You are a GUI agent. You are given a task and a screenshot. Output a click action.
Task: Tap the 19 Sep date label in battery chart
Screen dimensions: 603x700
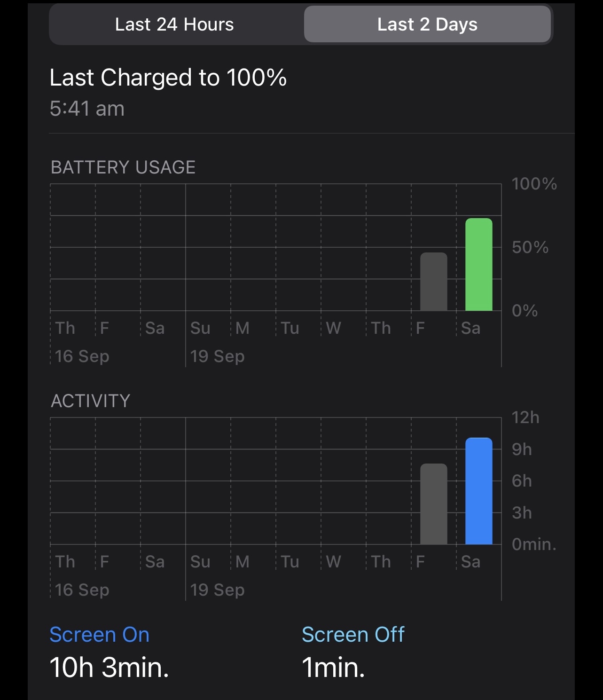[217, 356]
